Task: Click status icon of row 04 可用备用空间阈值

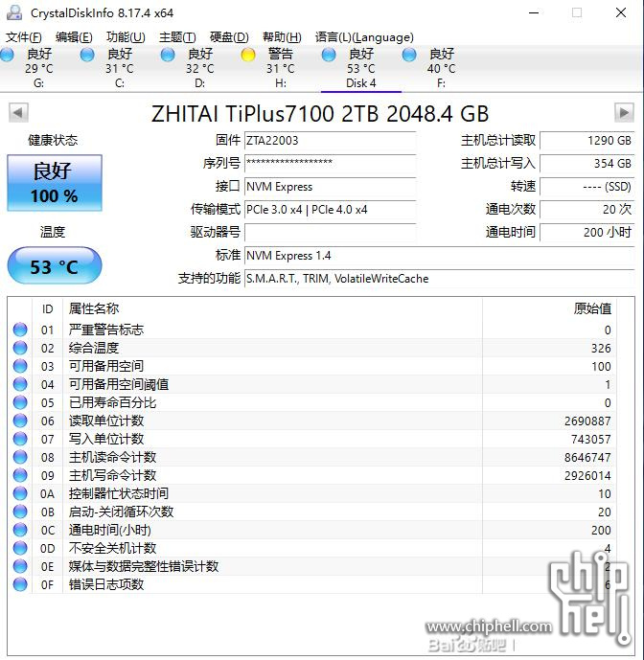Action: [x=20, y=384]
